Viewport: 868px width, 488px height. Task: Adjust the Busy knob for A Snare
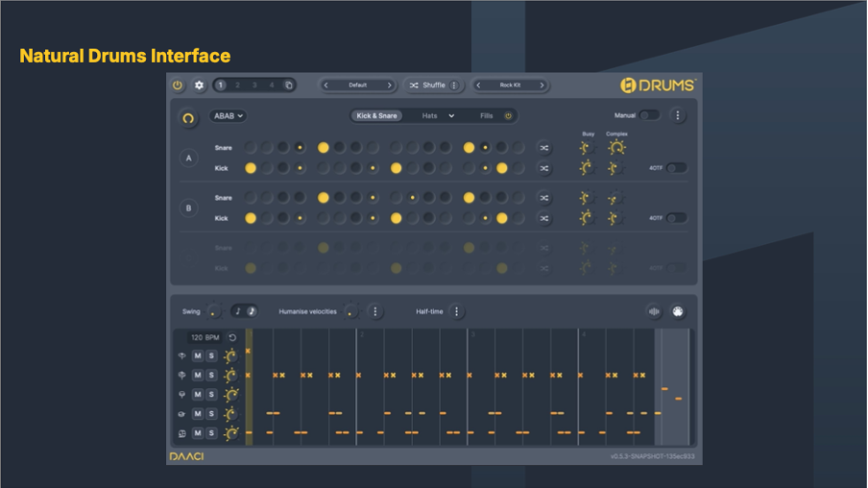pos(586,148)
